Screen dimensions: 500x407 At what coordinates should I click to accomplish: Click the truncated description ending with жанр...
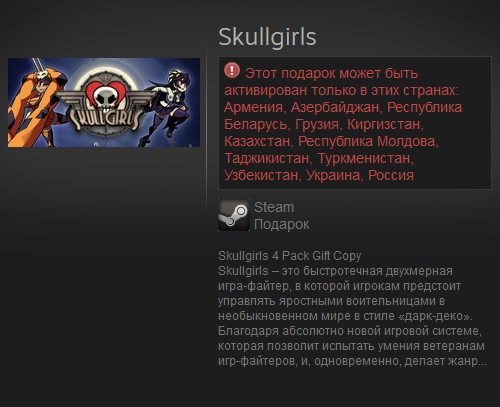click(352, 361)
